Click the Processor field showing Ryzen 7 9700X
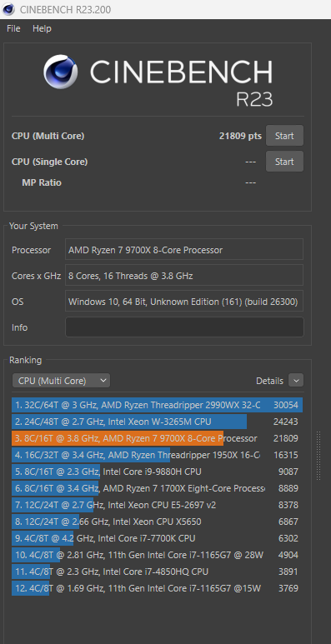 [x=184, y=250]
